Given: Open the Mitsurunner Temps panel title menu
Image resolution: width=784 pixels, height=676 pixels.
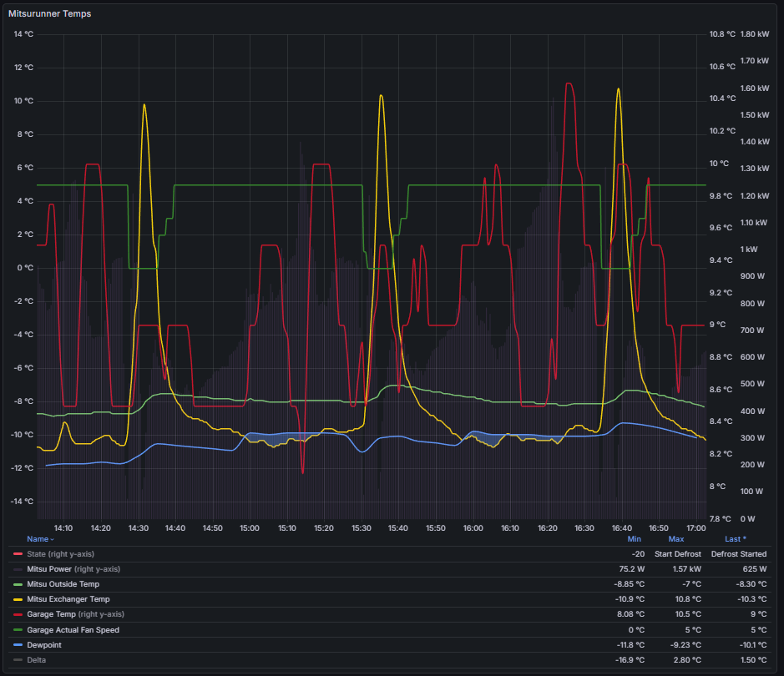Looking at the screenshot, I should [x=50, y=14].
